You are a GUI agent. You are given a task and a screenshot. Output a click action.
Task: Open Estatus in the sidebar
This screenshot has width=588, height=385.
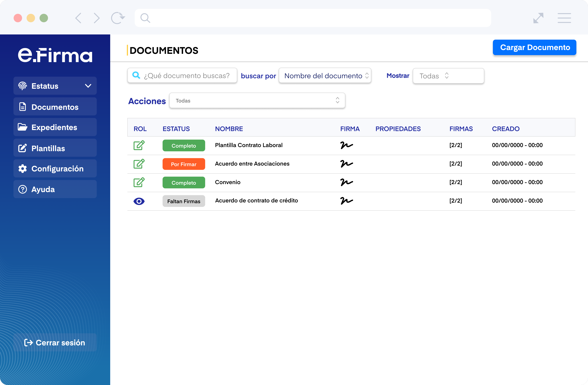tap(55, 86)
